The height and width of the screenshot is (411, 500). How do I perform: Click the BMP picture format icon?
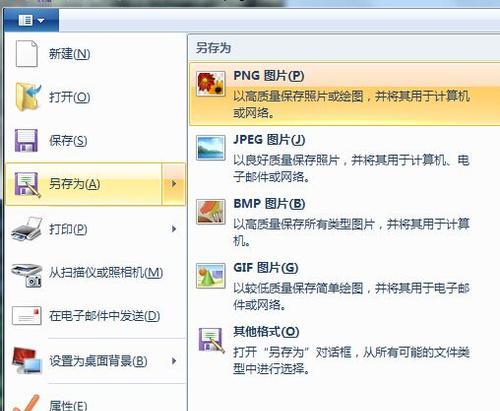pyautogui.click(x=210, y=212)
